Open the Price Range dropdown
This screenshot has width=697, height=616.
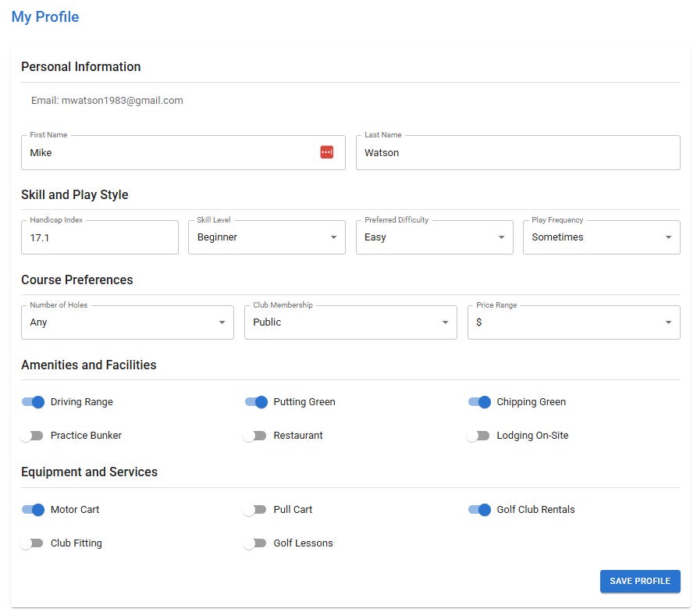click(574, 322)
